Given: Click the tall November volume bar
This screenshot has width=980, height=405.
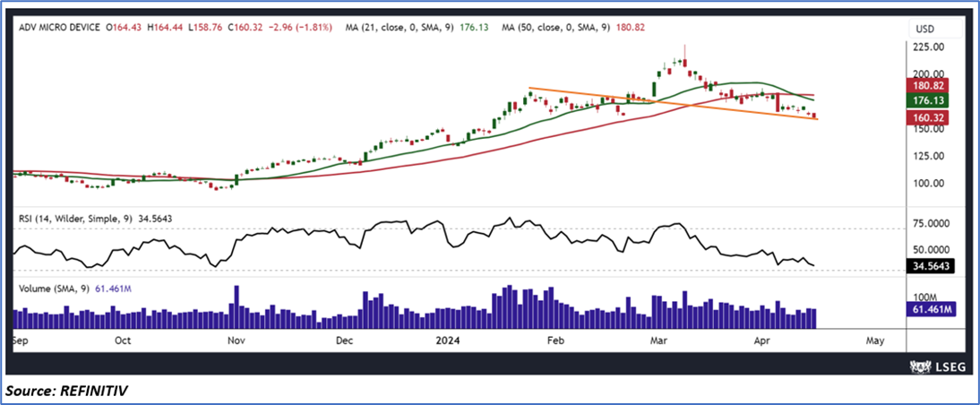Looking at the screenshot, I should tap(236, 306).
